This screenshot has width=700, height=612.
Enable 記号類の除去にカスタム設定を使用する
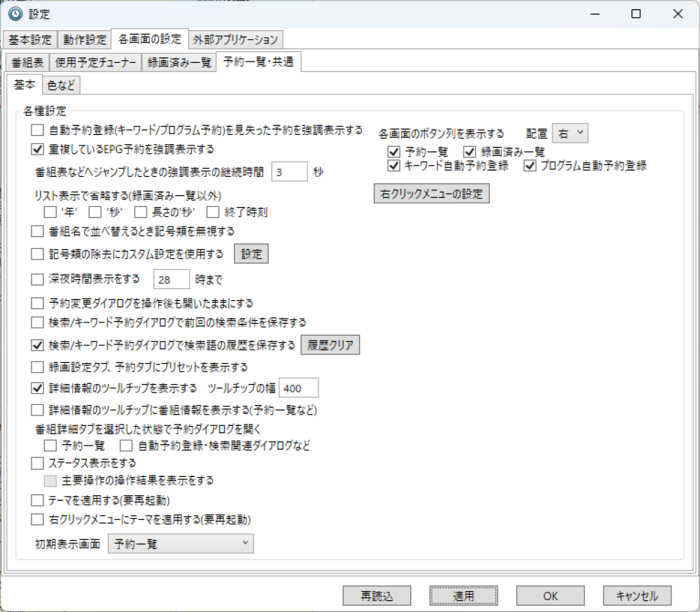tap(38, 254)
